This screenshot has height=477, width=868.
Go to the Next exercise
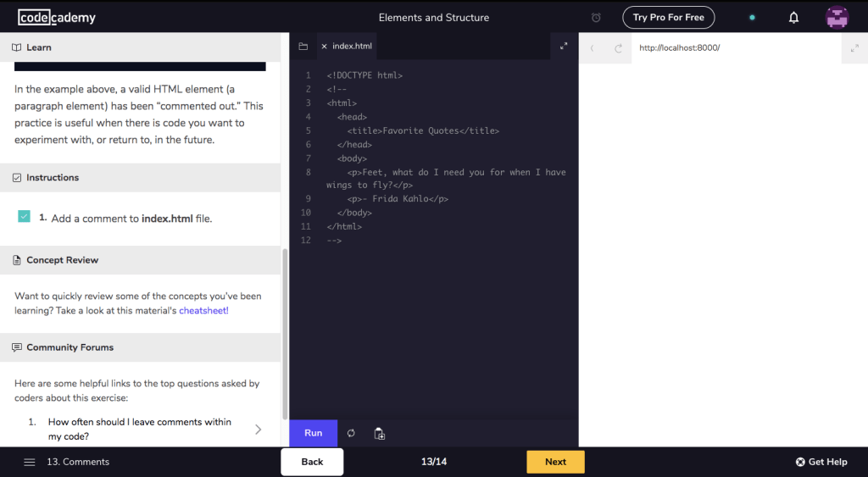(555, 462)
